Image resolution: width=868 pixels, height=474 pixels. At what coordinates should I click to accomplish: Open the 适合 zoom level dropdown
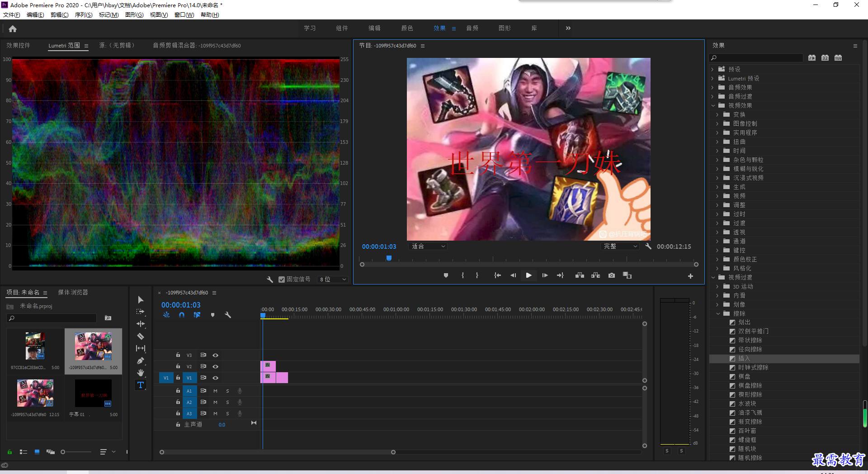pyautogui.click(x=428, y=246)
